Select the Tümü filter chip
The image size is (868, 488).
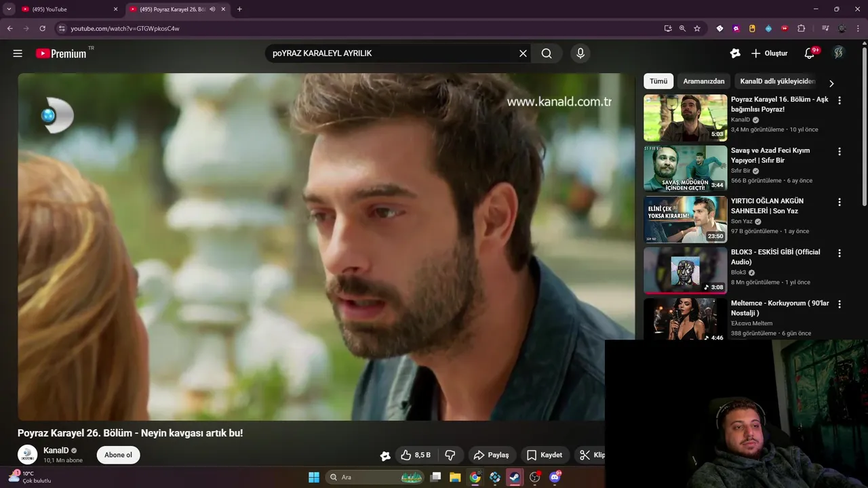click(658, 81)
